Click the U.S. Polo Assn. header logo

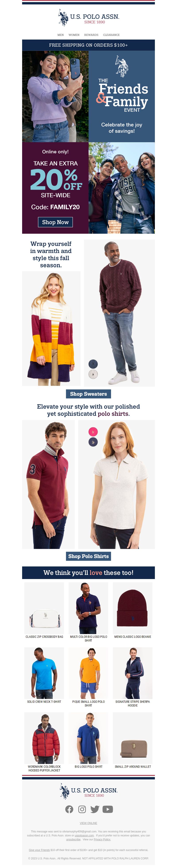tap(88, 17)
